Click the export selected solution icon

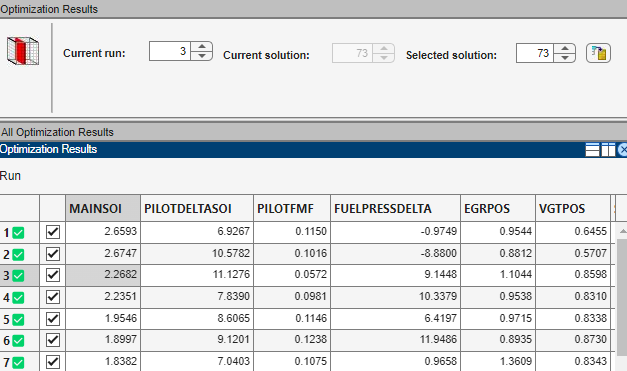click(x=598, y=53)
